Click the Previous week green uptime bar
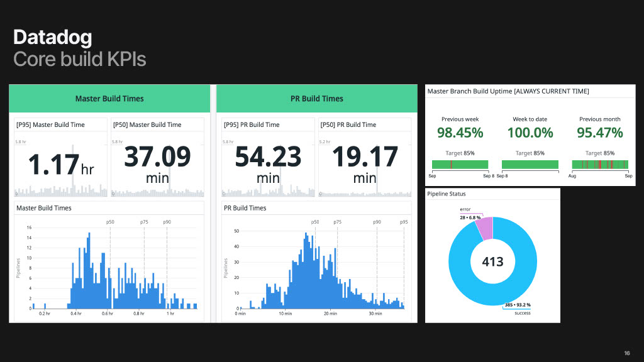This screenshot has width=644, height=362. [460, 165]
